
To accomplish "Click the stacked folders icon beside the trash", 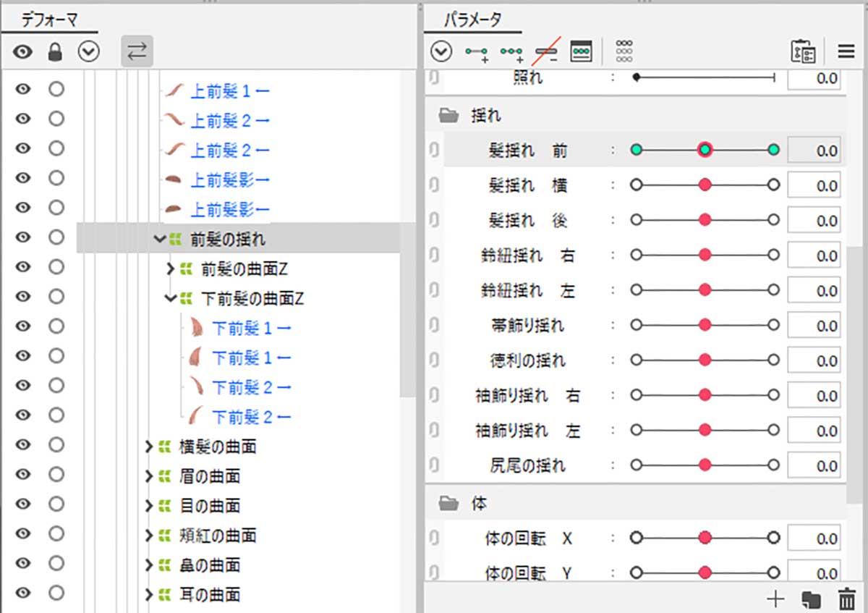I will click(x=810, y=599).
